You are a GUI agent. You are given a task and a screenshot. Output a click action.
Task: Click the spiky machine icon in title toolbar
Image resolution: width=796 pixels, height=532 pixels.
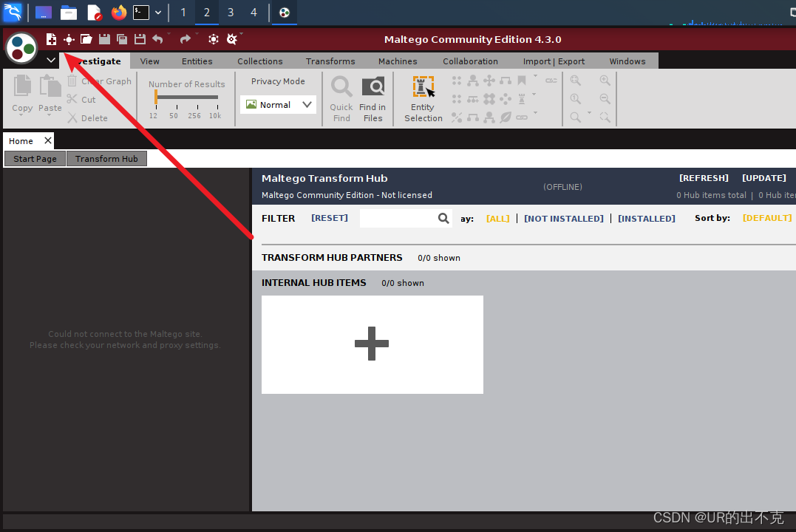coord(231,39)
